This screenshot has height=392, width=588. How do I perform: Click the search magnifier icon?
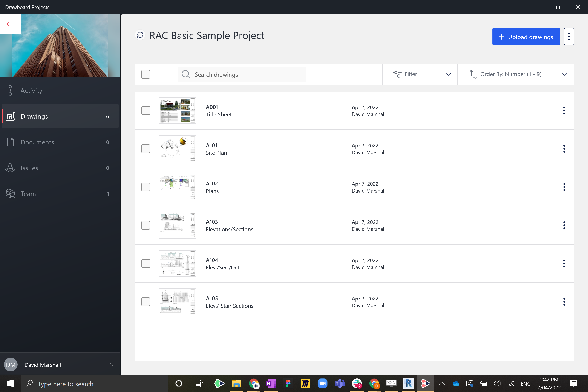click(x=186, y=75)
